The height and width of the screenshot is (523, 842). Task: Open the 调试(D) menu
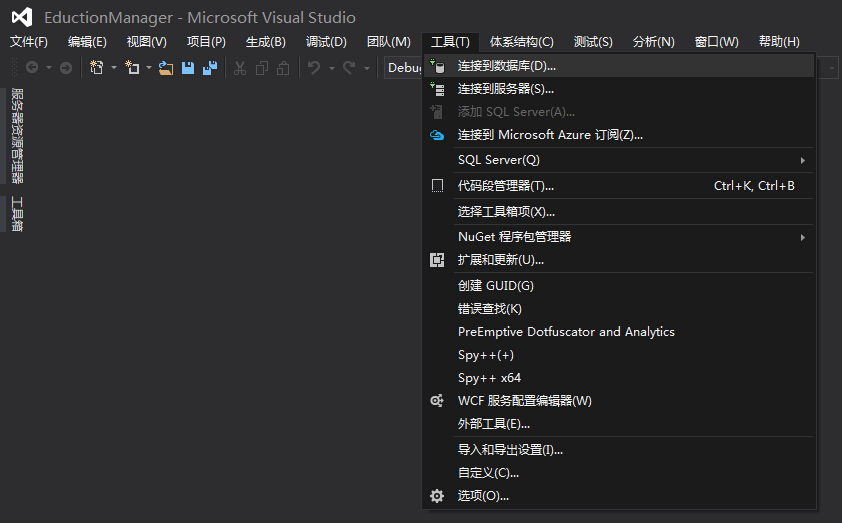tap(326, 42)
